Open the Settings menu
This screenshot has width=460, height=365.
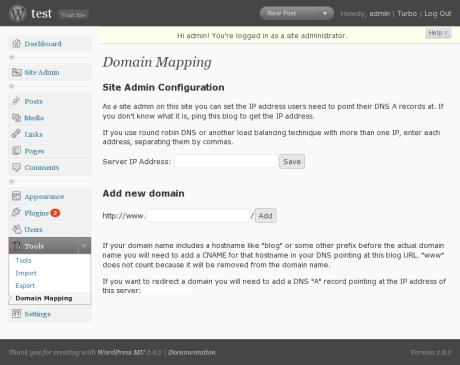point(37,314)
